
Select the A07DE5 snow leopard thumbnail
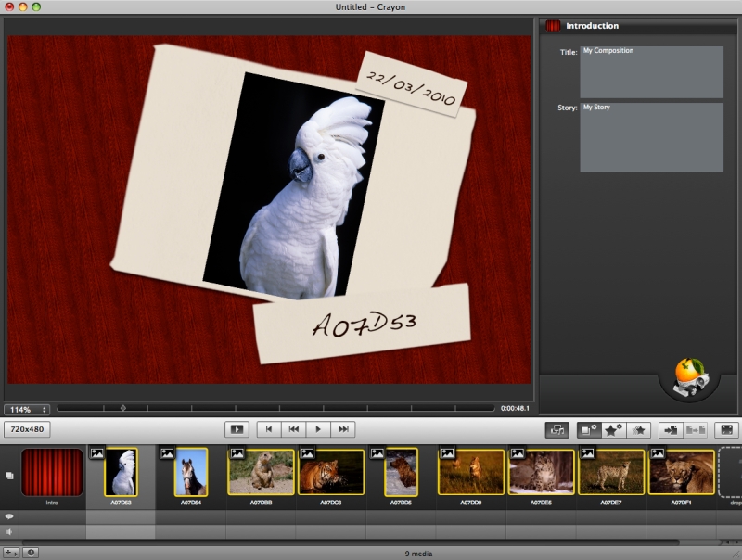(x=541, y=472)
